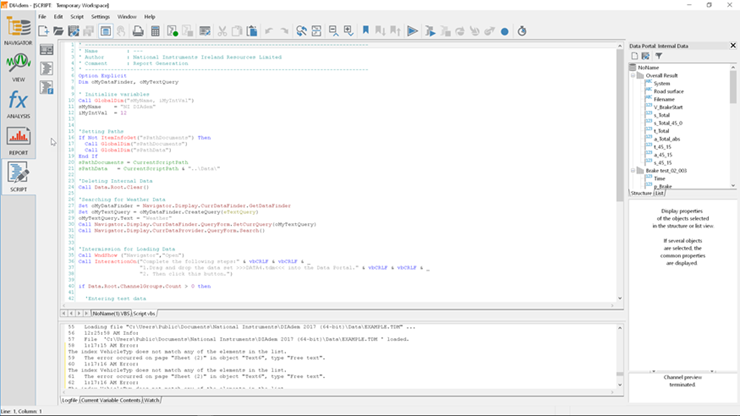This screenshot has width=740, height=416.
Task: Click the filter icon in Data Portal
Action: (x=659, y=57)
